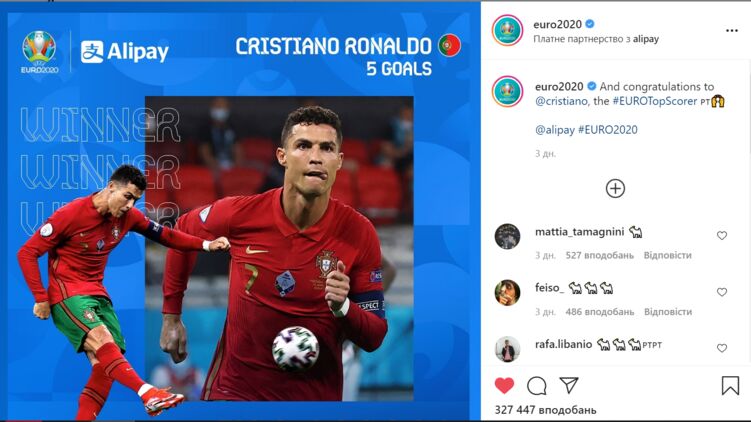The height and width of the screenshot is (422, 751).
Task: Like feiso_'s comment heart
Action: pyautogui.click(x=721, y=292)
